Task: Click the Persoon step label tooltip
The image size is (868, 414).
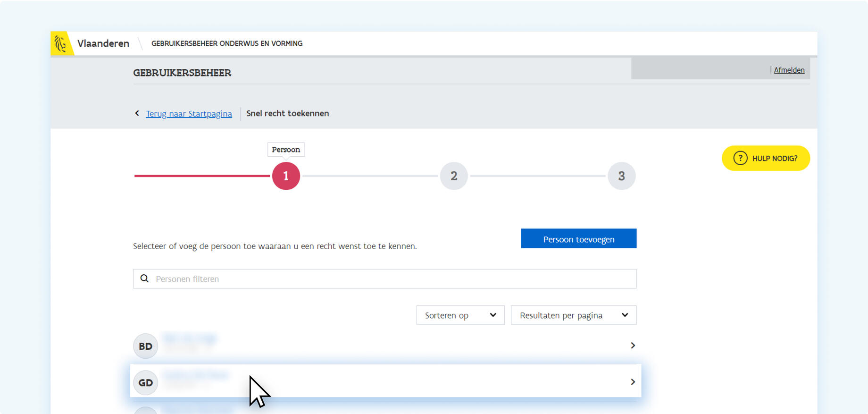Action: click(x=286, y=150)
